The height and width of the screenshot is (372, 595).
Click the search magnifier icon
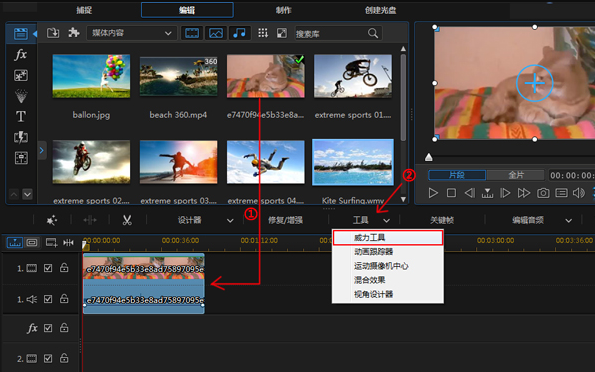pos(373,33)
